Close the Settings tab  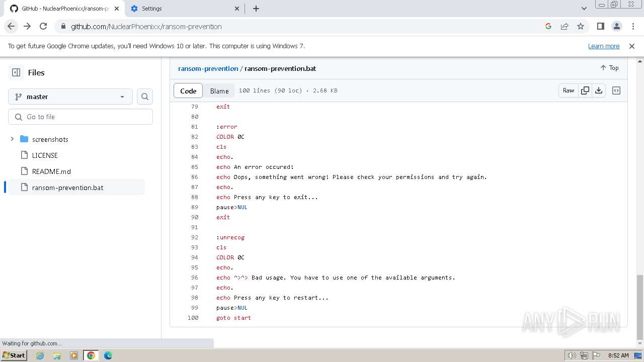[x=237, y=9]
